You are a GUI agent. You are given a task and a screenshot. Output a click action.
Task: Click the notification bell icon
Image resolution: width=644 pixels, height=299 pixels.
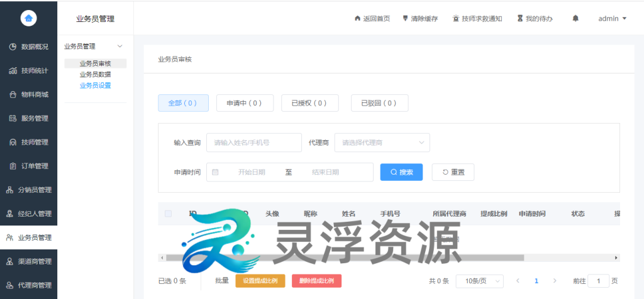click(575, 18)
